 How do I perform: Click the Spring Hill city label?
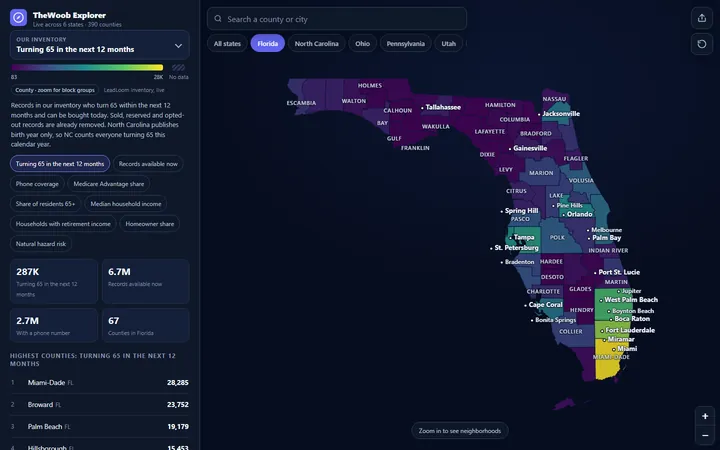pos(522,211)
